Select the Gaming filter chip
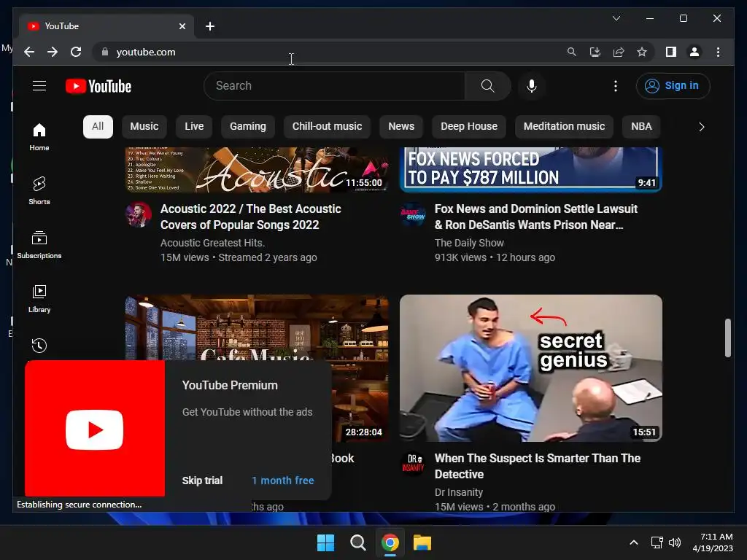747x560 pixels. (x=248, y=126)
